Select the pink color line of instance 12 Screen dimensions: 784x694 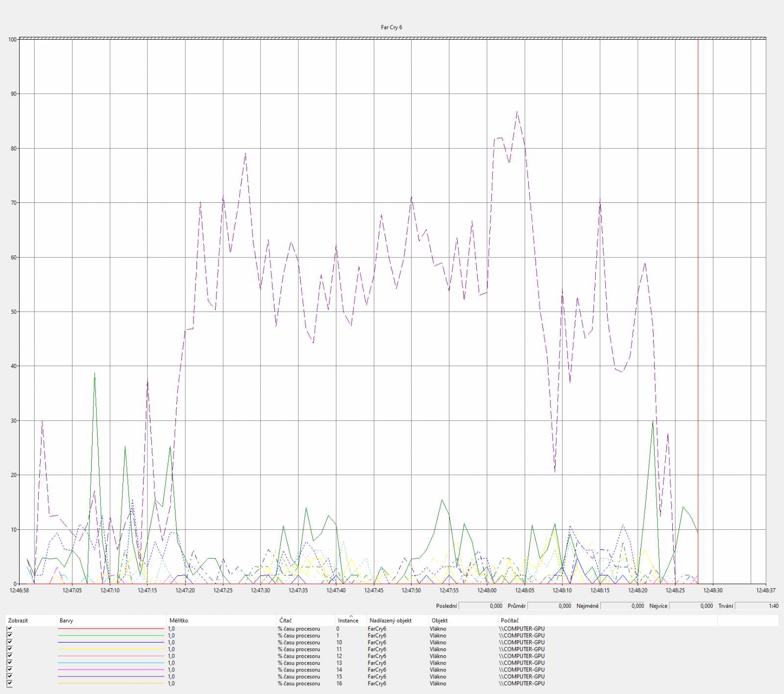[111, 656]
